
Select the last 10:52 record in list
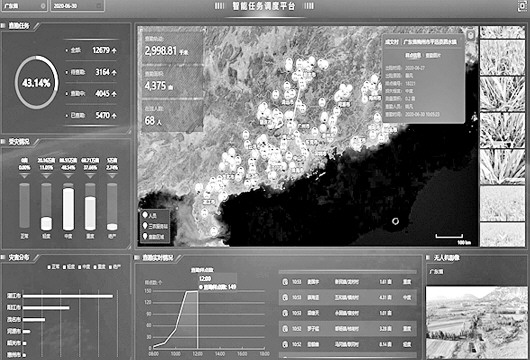click(x=347, y=344)
